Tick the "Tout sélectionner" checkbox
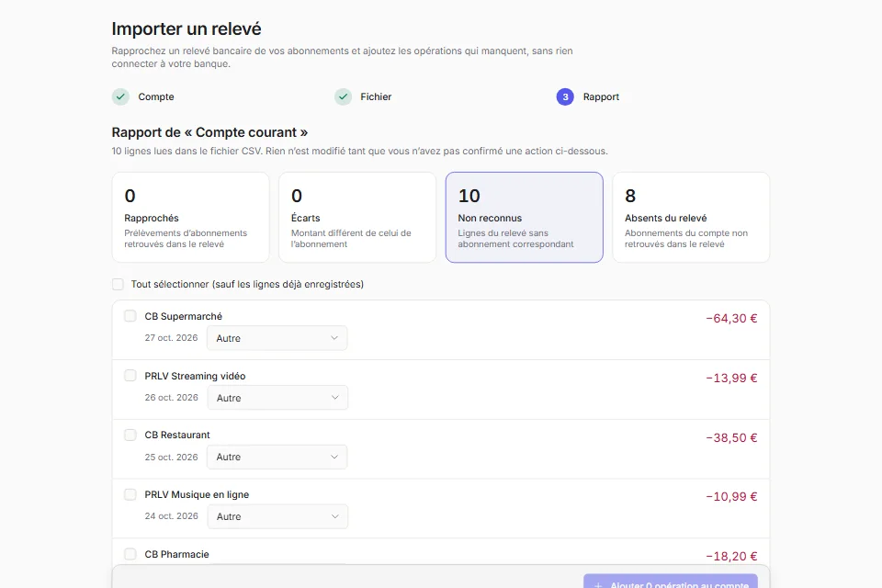 [118, 284]
